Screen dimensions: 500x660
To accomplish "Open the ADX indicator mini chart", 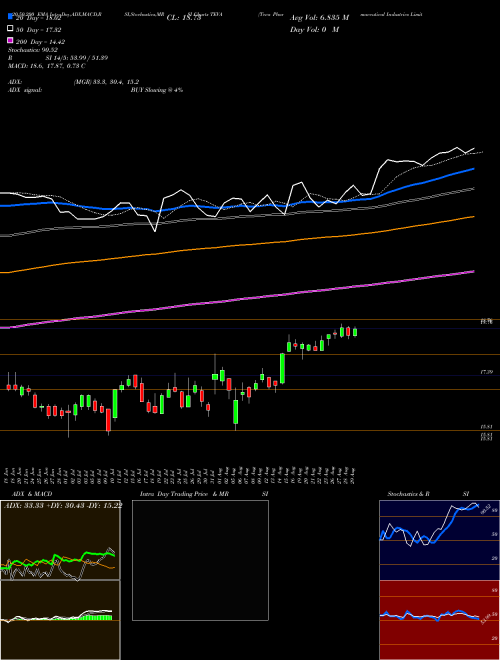I will point(60,540).
